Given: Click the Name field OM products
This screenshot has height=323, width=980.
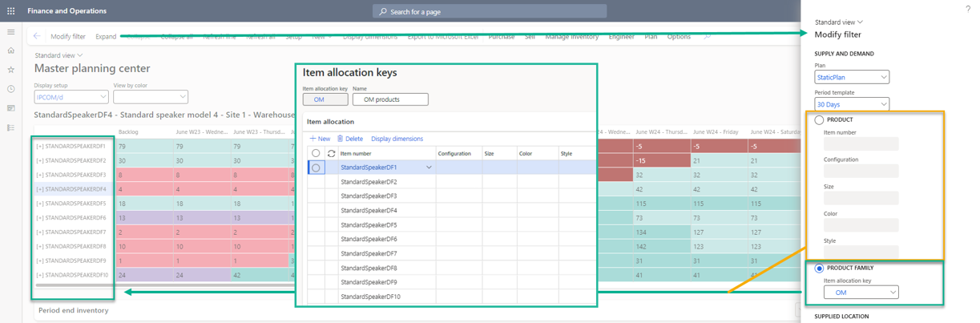Looking at the screenshot, I should tap(390, 99).
